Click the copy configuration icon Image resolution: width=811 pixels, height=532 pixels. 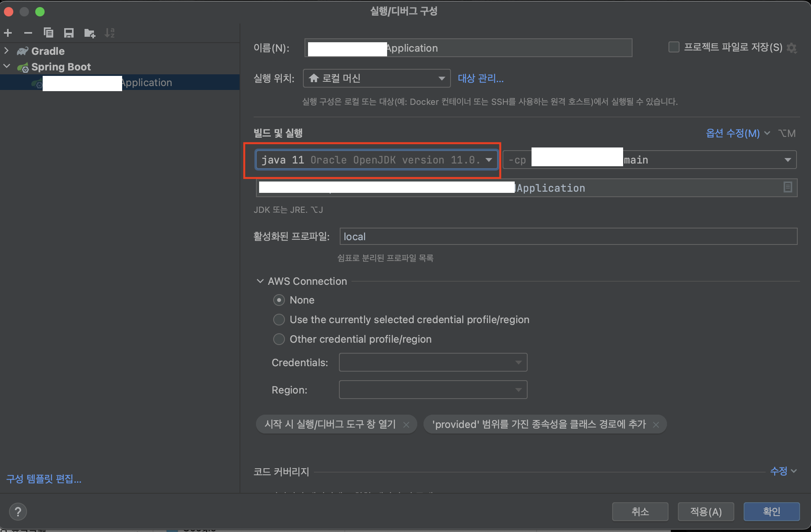point(49,33)
